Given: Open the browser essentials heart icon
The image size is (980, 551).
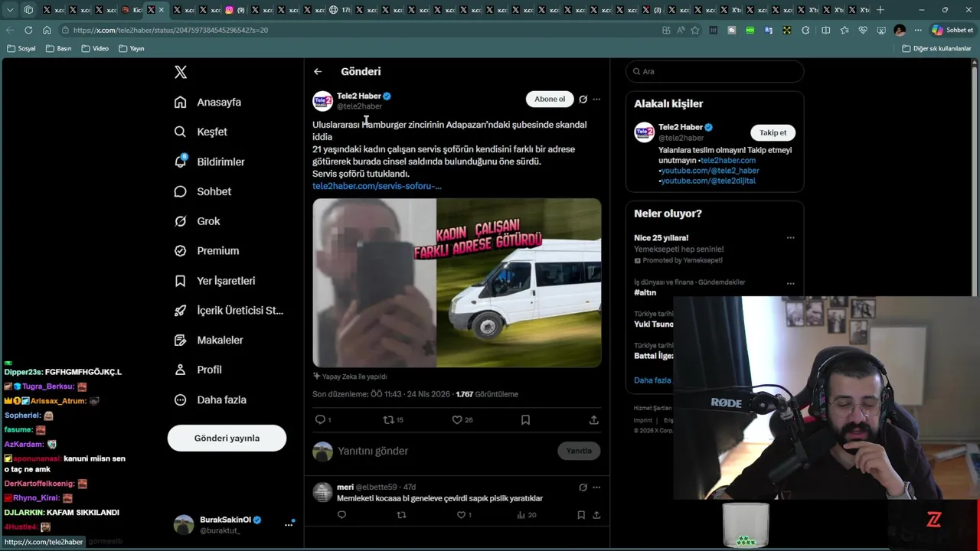Looking at the screenshot, I should 863,30.
